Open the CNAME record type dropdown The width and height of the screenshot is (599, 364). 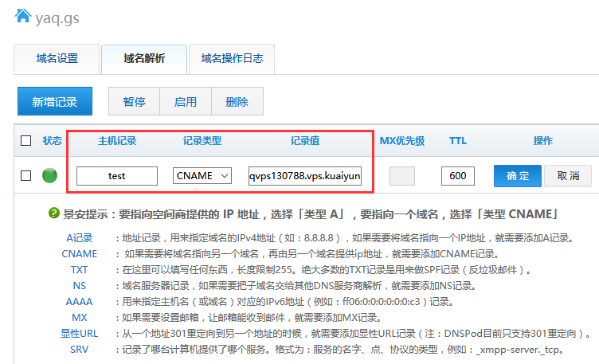(202, 176)
